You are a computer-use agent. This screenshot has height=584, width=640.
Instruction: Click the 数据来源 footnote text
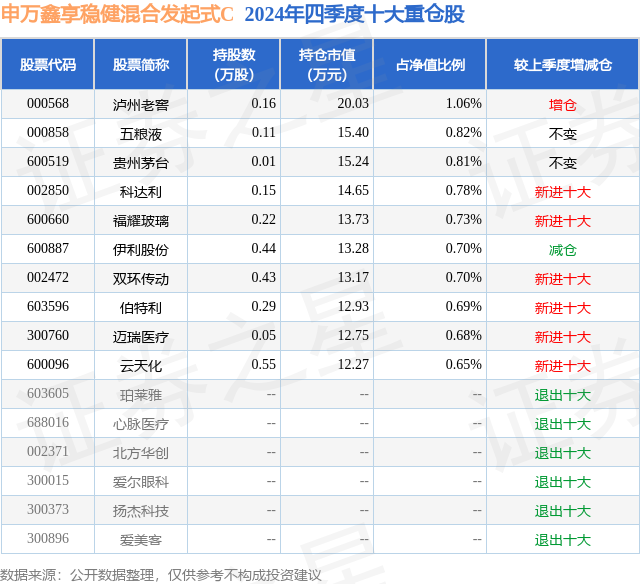(161, 575)
